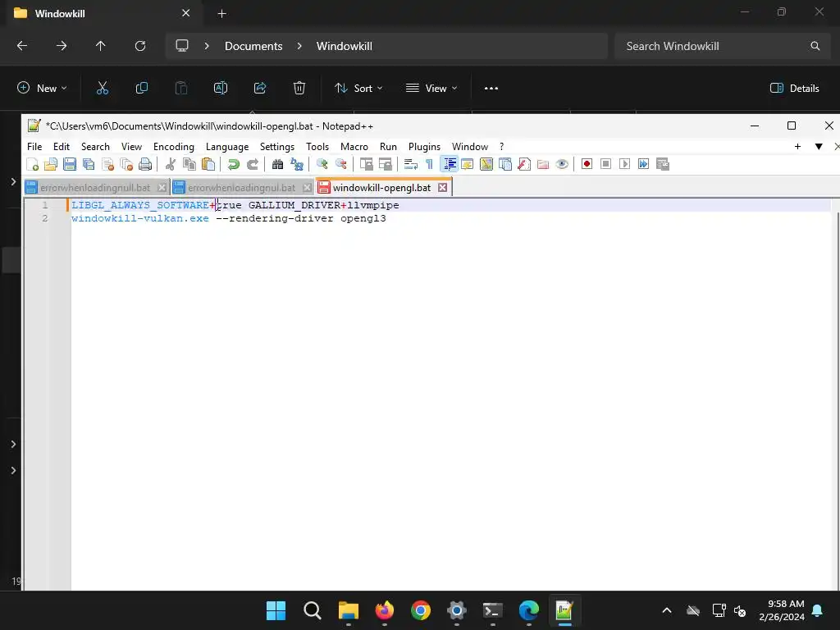840x630 pixels.
Task: Add a new File Explorer tab
Action: coord(221,14)
